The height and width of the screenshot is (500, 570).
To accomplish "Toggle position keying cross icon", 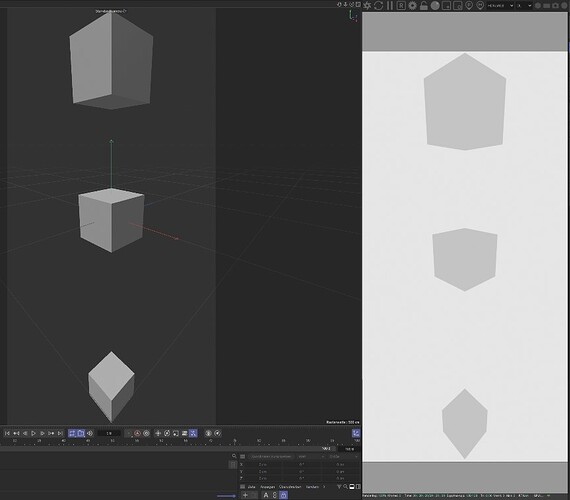I will click(x=158, y=433).
